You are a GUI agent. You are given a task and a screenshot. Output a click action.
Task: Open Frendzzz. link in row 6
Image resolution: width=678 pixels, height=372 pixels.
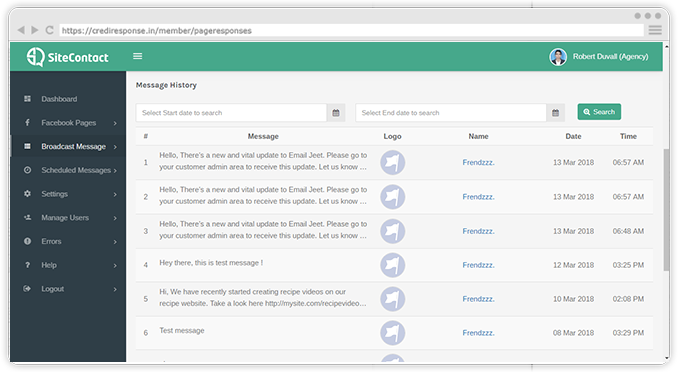coord(478,332)
